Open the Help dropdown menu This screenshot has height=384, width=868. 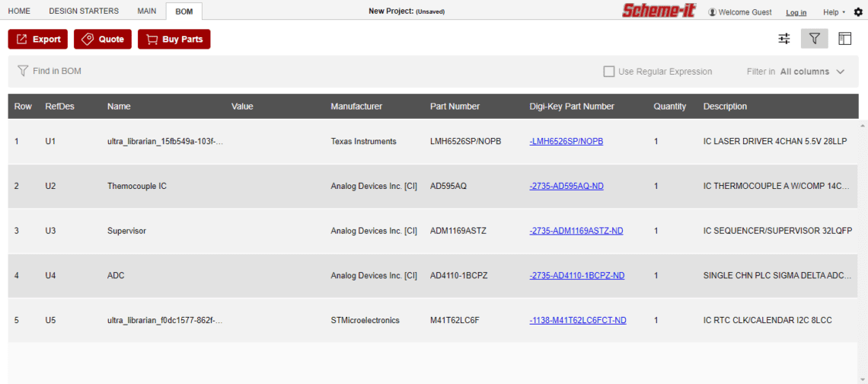834,12
